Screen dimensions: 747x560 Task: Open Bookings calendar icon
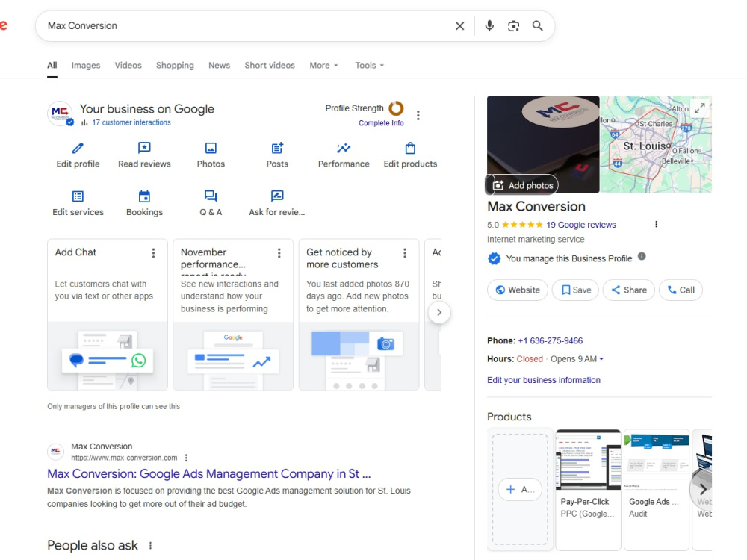click(x=144, y=196)
